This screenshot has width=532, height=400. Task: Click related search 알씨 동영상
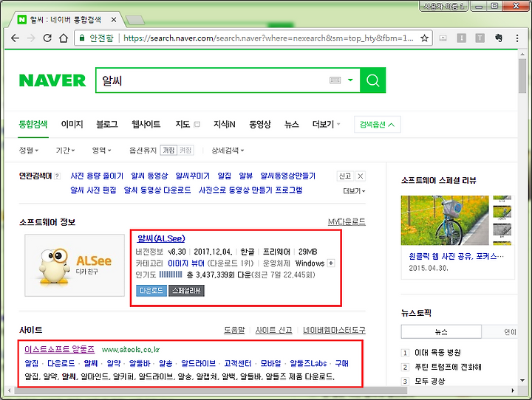click(149, 176)
